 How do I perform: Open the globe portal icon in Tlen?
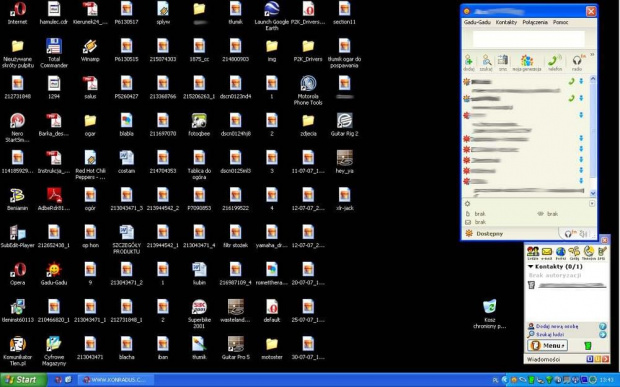point(560,253)
